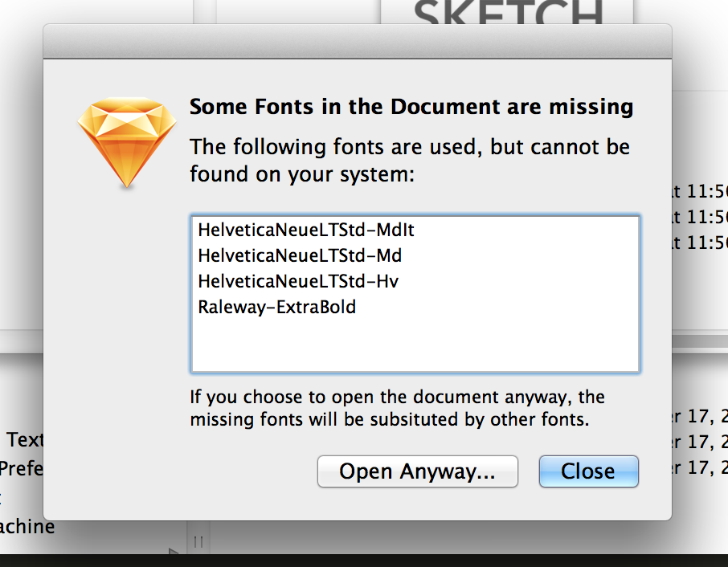Click the Sketch diamond app icon

(127, 142)
